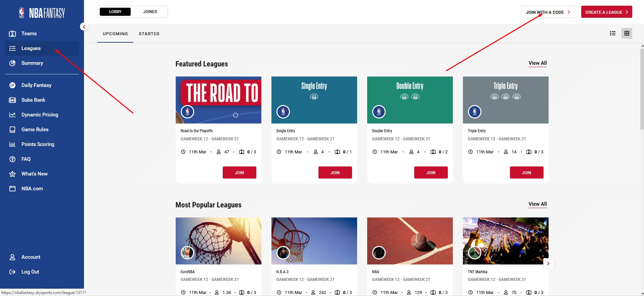Click the Account person icon

point(12,257)
